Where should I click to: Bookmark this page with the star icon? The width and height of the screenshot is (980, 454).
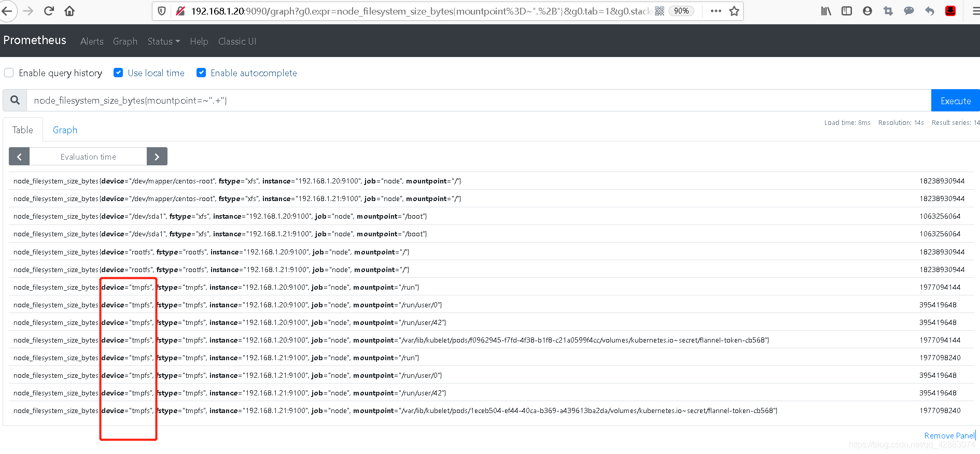click(734, 11)
